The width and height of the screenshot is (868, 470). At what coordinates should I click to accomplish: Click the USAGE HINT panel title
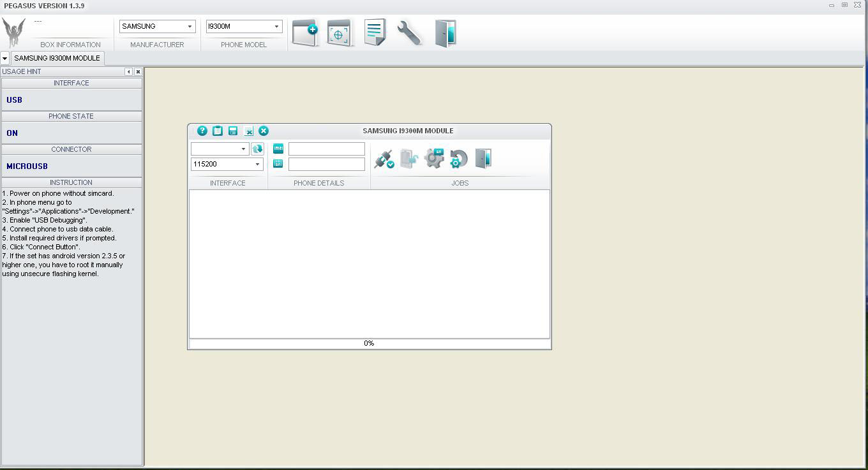click(22, 71)
